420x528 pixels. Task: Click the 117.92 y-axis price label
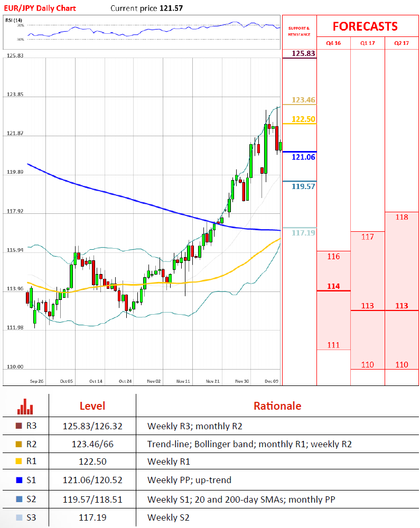(x=15, y=212)
